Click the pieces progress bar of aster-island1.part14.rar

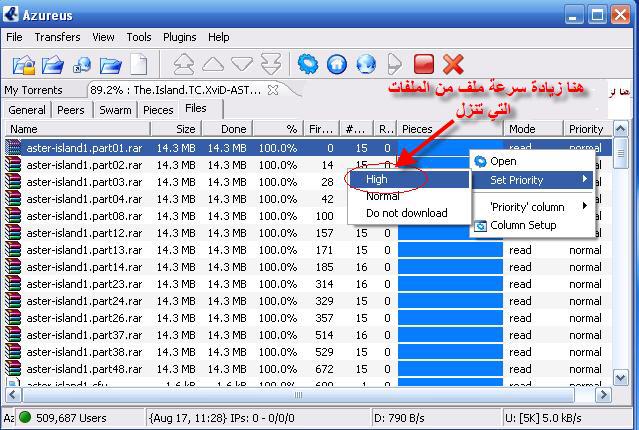[450, 267]
